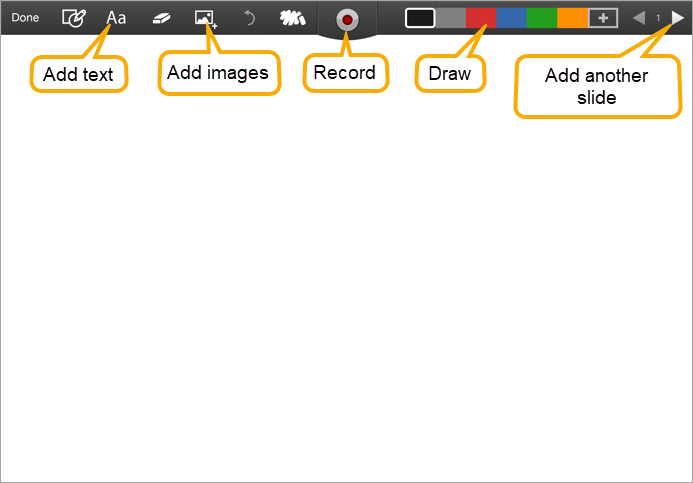Pick the orange color swatch
Image resolution: width=693 pixels, height=483 pixels.
(572, 18)
